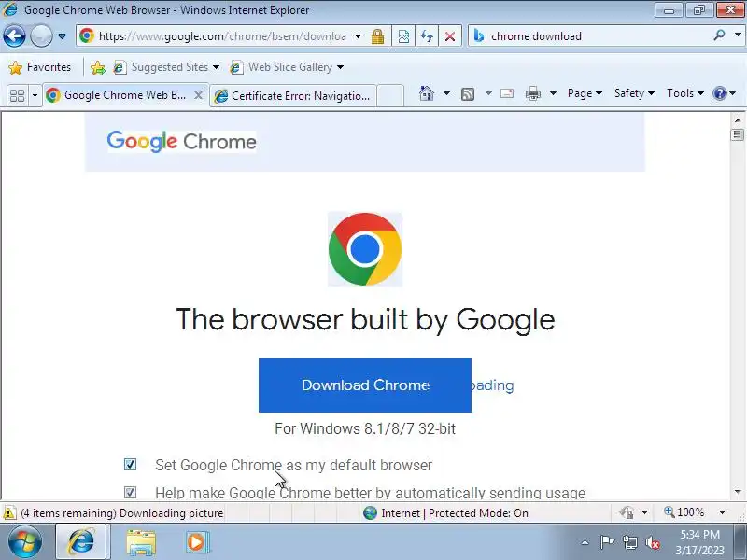Image resolution: width=747 pixels, height=560 pixels.
Task: Launch Windows Media Player from taskbar
Action: point(196,542)
